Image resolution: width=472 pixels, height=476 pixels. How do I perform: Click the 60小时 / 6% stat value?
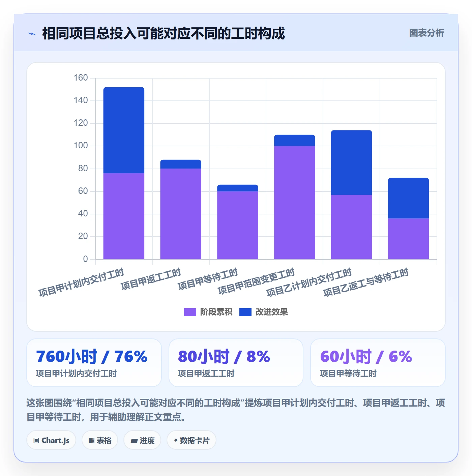(366, 357)
